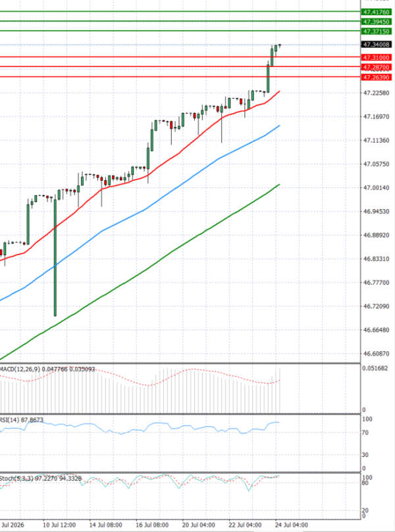This screenshot has width=395, height=532.
Task: Select the green 47.41760 horizontal level line
Action: point(180,12)
